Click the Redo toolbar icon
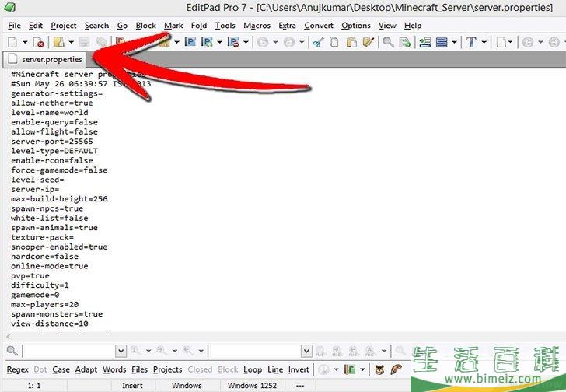 (289, 42)
